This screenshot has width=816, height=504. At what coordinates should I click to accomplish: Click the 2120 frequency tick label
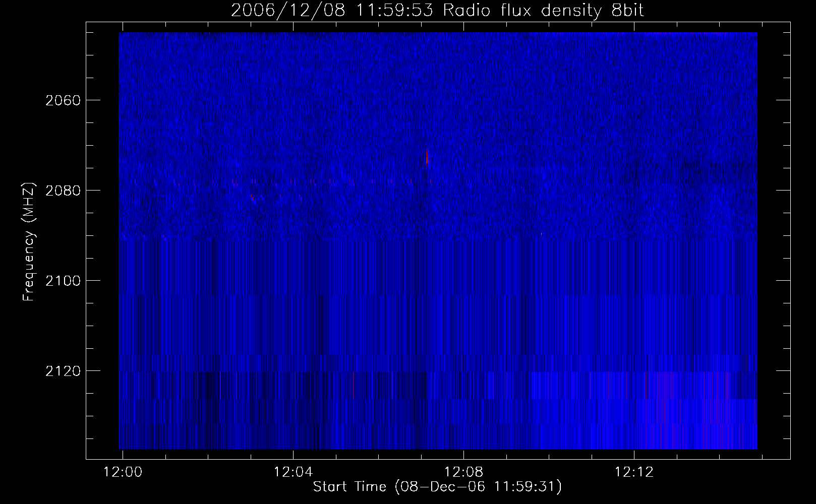63,371
